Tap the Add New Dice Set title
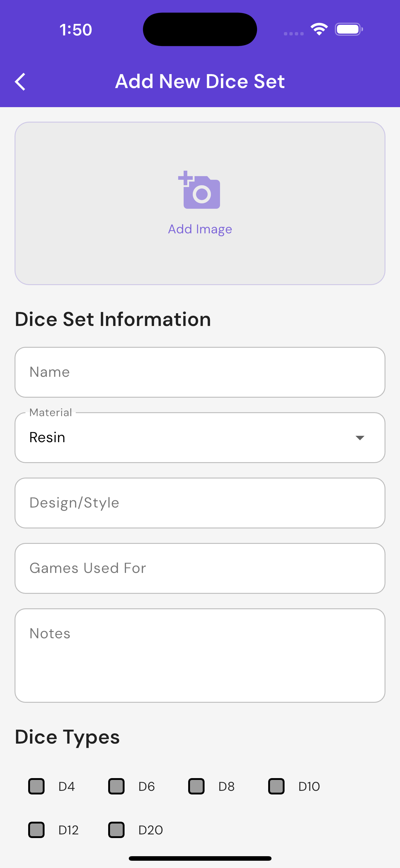Viewport: 400px width, 868px height. click(200, 81)
